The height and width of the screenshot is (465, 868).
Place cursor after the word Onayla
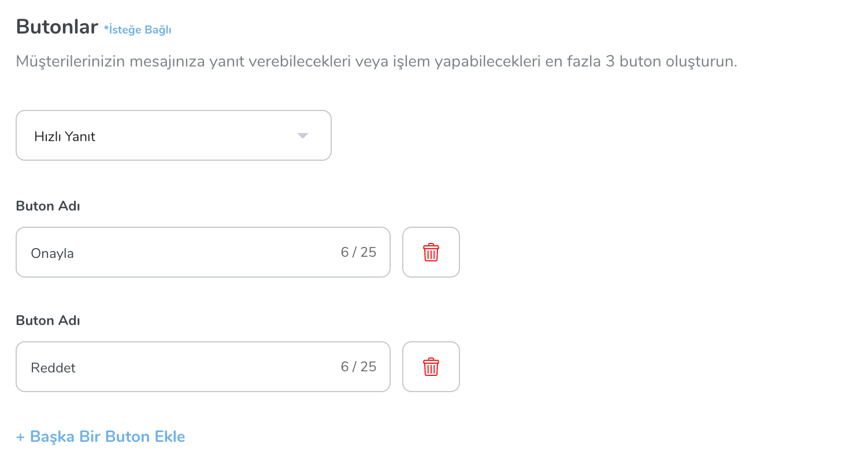(75, 253)
